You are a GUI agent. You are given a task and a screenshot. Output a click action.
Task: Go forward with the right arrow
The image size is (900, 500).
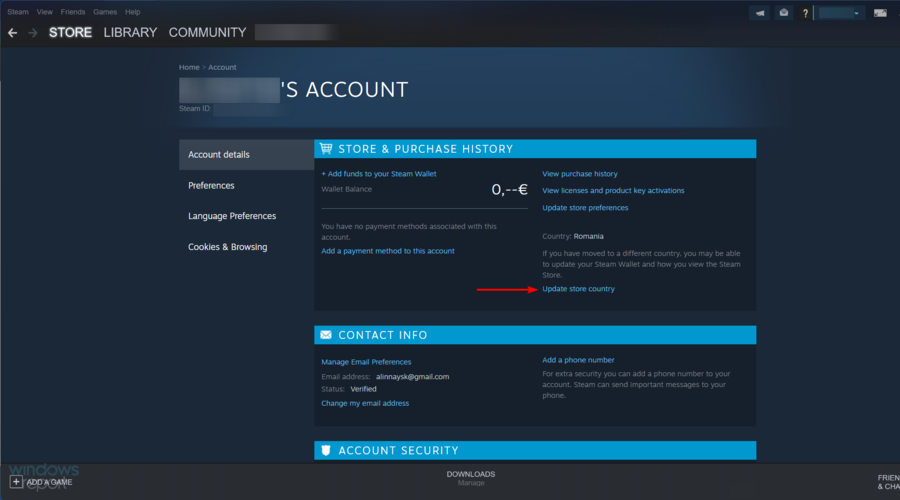pos(33,33)
